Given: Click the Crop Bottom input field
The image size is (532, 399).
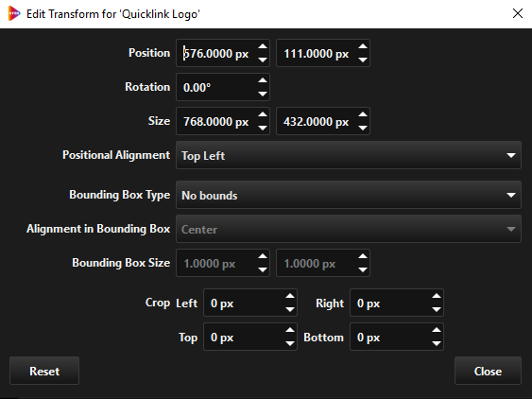Looking at the screenshot, I should tap(390, 337).
